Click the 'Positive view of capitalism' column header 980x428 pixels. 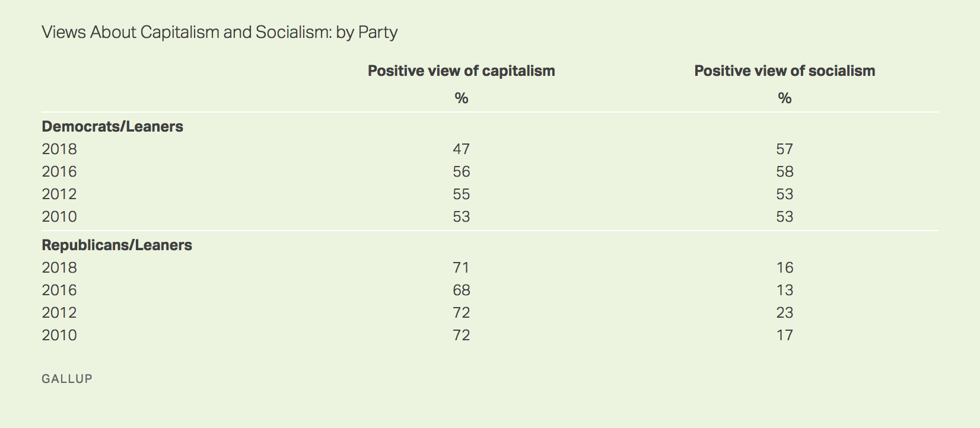click(x=462, y=71)
